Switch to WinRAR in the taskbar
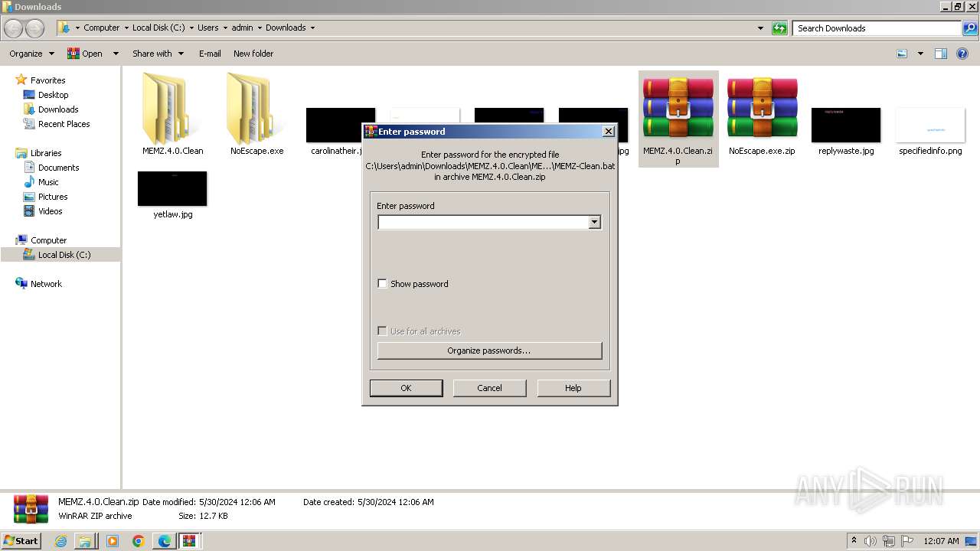This screenshot has width=980, height=551. (189, 541)
